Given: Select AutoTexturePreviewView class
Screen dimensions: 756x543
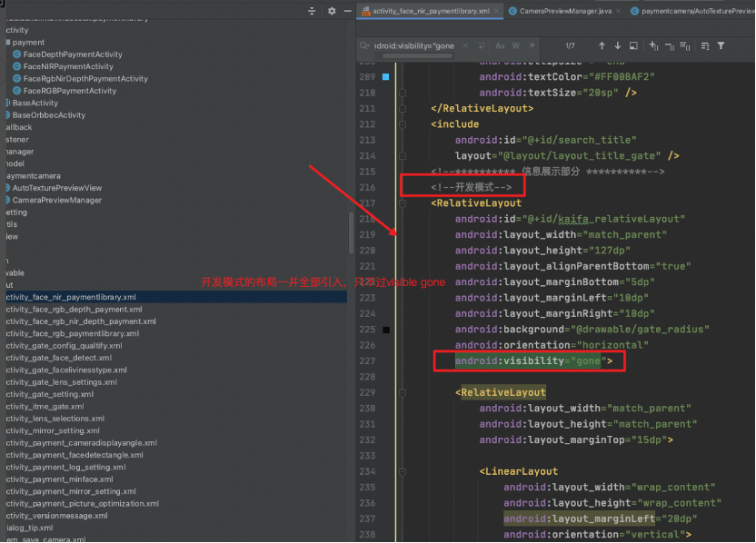Looking at the screenshot, I should 57,188.
